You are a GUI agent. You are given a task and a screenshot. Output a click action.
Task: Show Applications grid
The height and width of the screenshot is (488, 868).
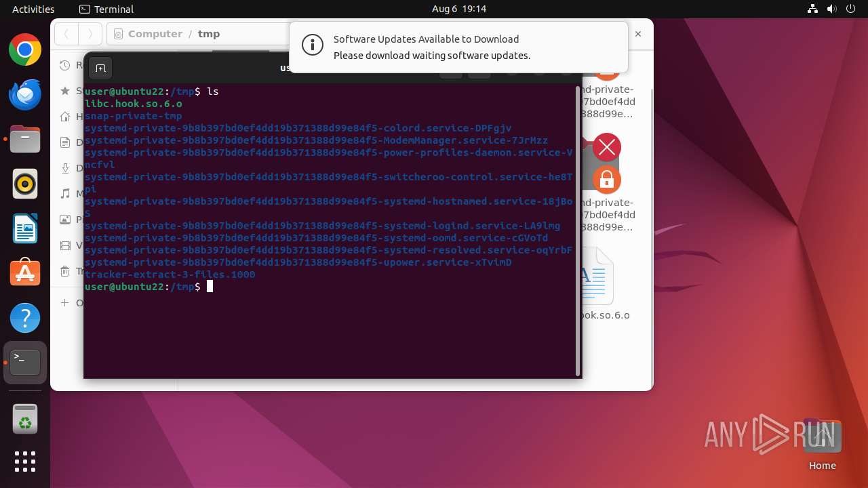coord(25,462)
